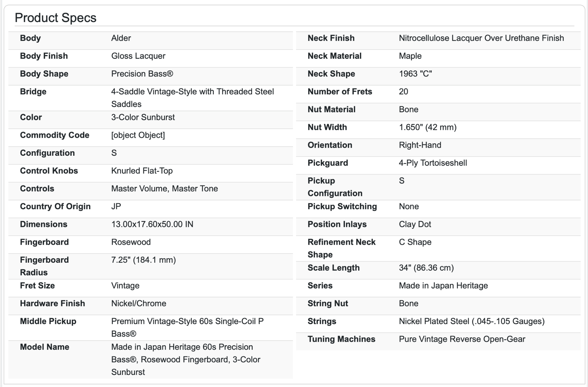Screen dimensions: 588x387
Task: Select the '4-Saddle Vintage-Style' bridge description
Action: point(193,98)
